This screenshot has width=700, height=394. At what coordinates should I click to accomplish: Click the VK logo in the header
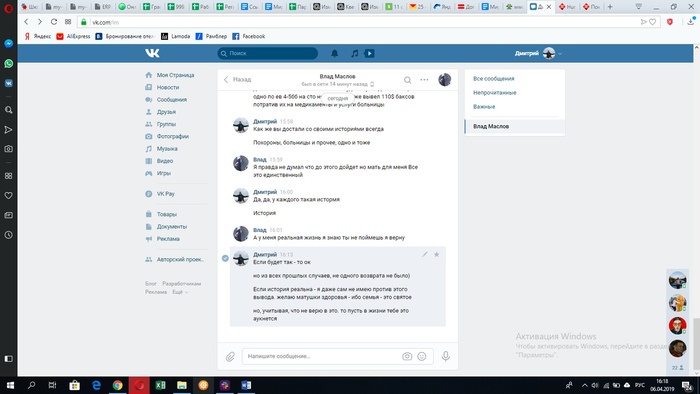click(152, 53)
